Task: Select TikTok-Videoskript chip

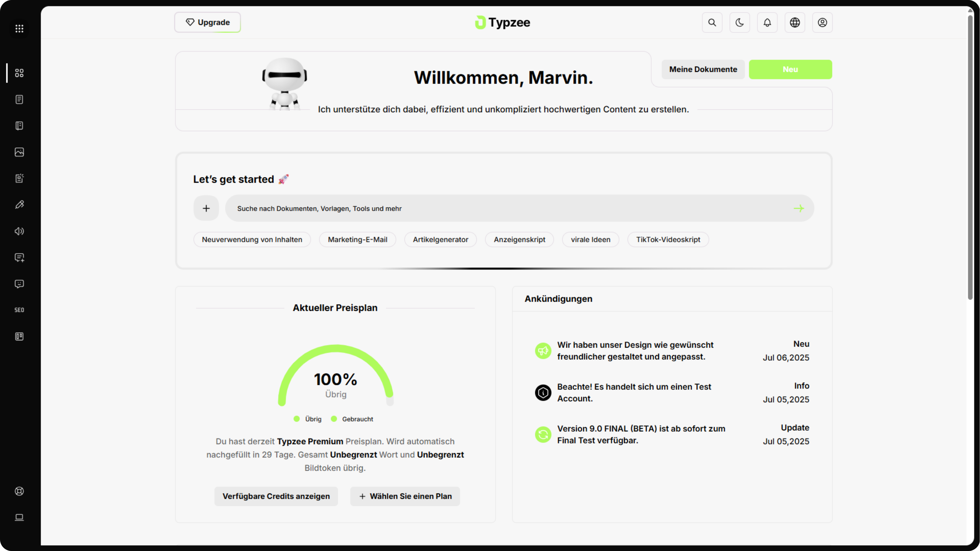Action: tap(668, 240)
